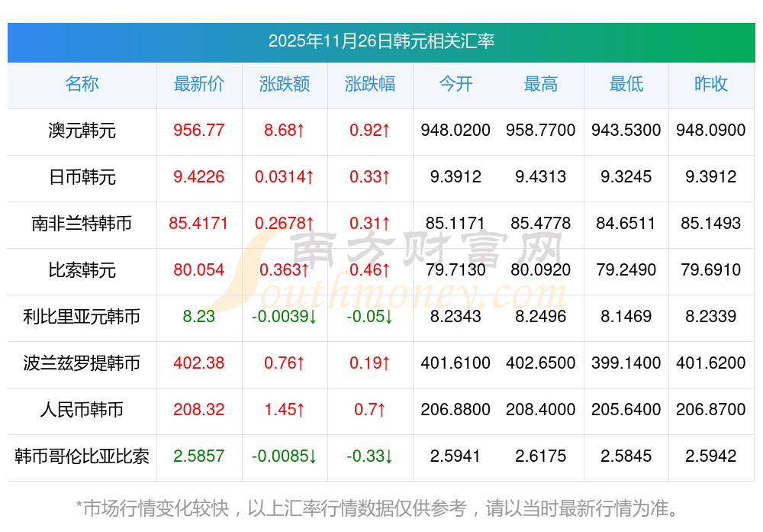Click the change amount -0.0085↓
Viewport: 763px width, 532px height.
[284, 456]
